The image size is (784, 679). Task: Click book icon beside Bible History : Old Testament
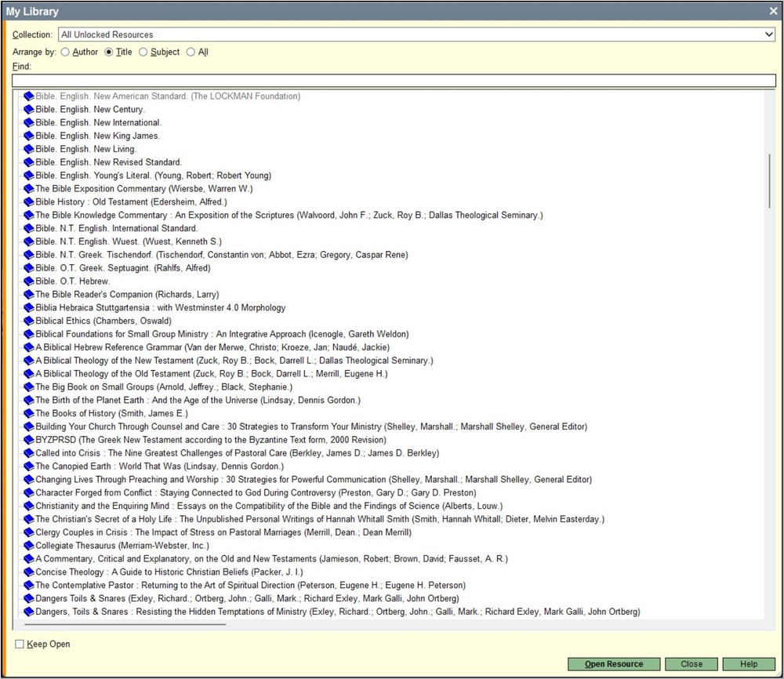coord(29,202)
